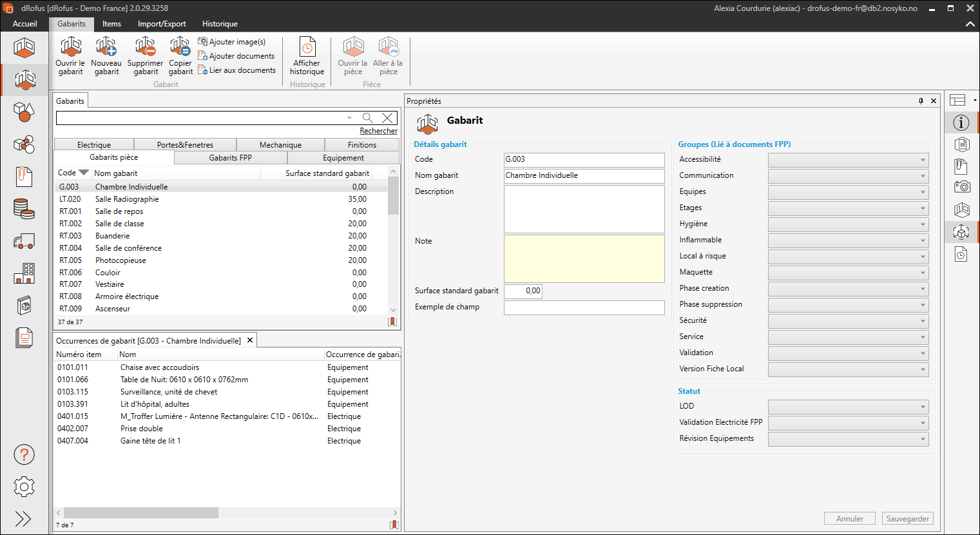
Task: Select the Gabarits FPP tab
Action: 230,158
